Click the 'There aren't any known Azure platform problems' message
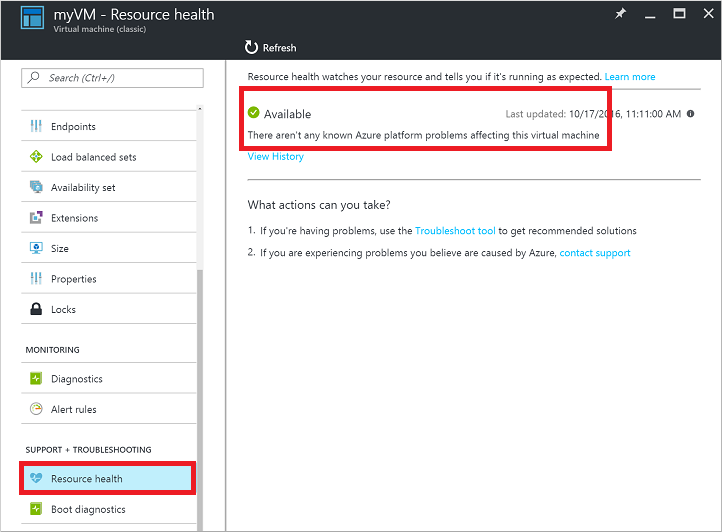The height and width of the screenshot is (532, 722). click(424, 135)
